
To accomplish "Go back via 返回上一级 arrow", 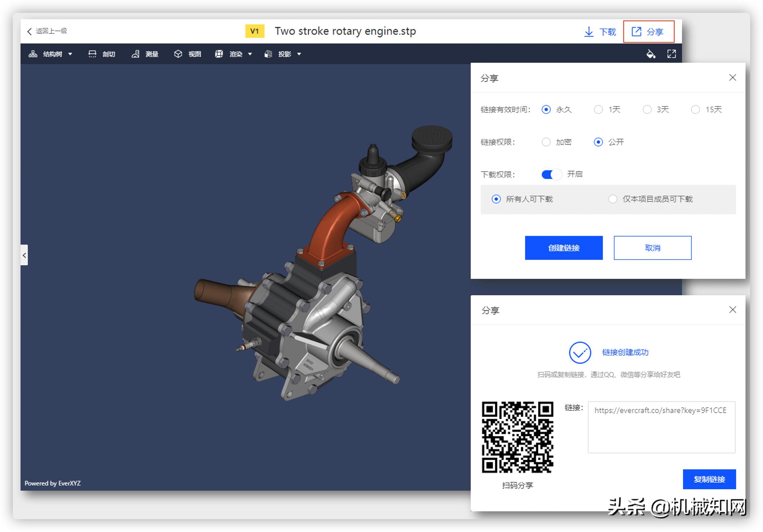I will pos(30,31).
